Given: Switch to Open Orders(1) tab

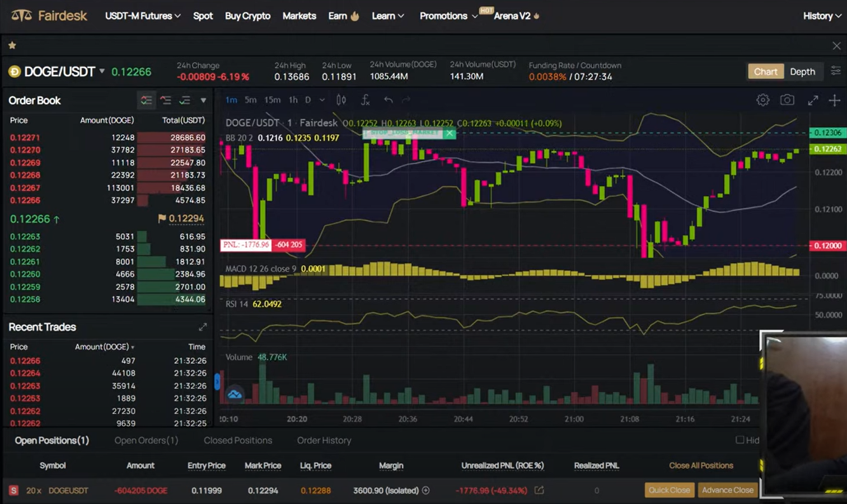Looking at the screenshot, I should click(x=146, y=440).
